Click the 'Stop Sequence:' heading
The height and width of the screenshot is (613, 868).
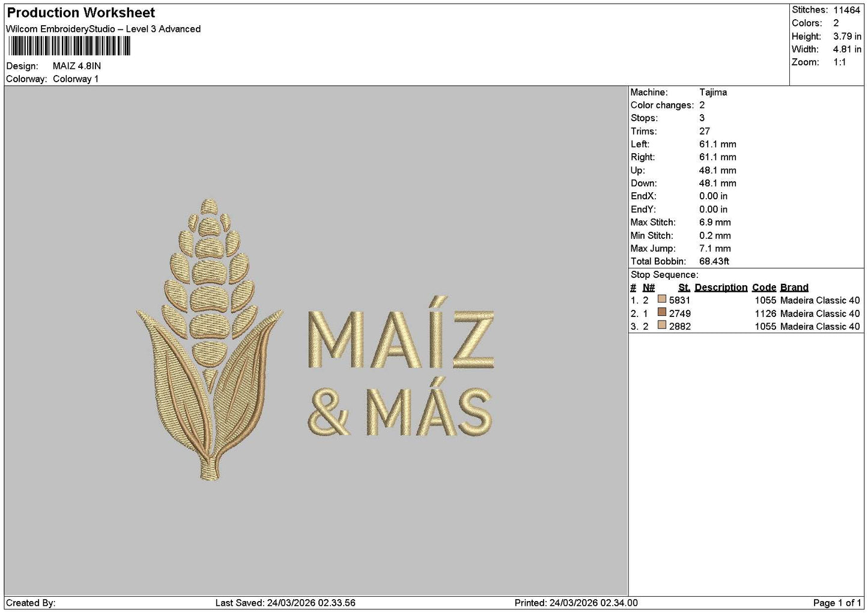click(x=664, y=275)
